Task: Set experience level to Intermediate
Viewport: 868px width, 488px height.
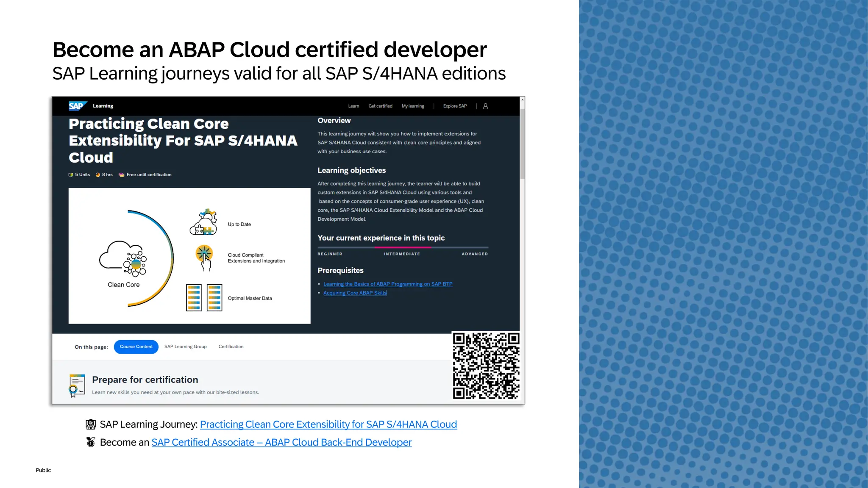Action: (x=402, y=254)
